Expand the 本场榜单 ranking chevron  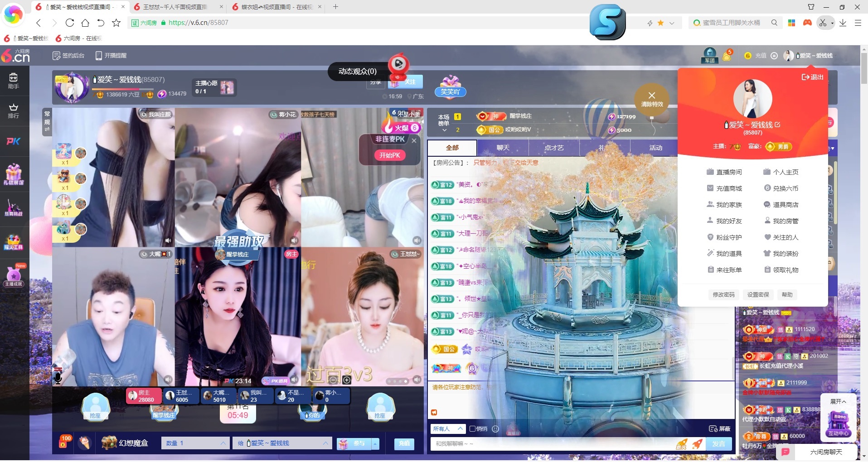[x=445, y=130]
